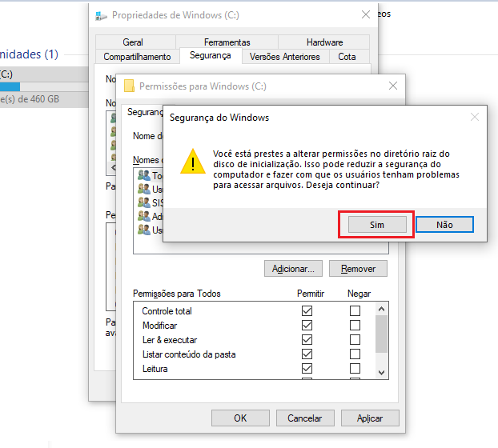This screenshot has width=498, height=448.
Task: Apply changes with the Aplicar button
Action: click(370, 418)
